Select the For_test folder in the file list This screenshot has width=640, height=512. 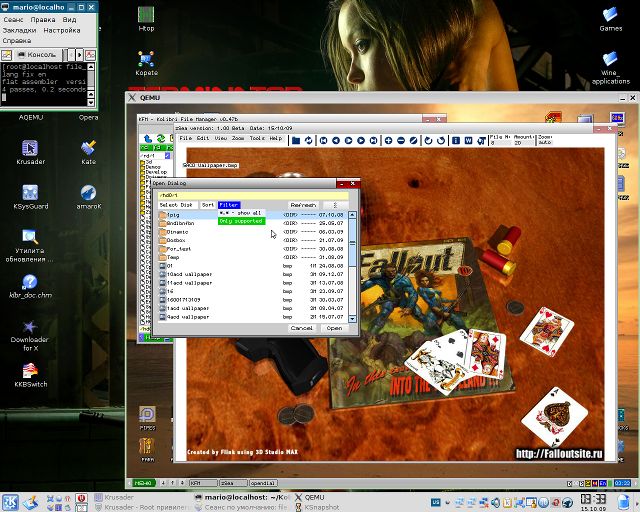coord(180,249)
